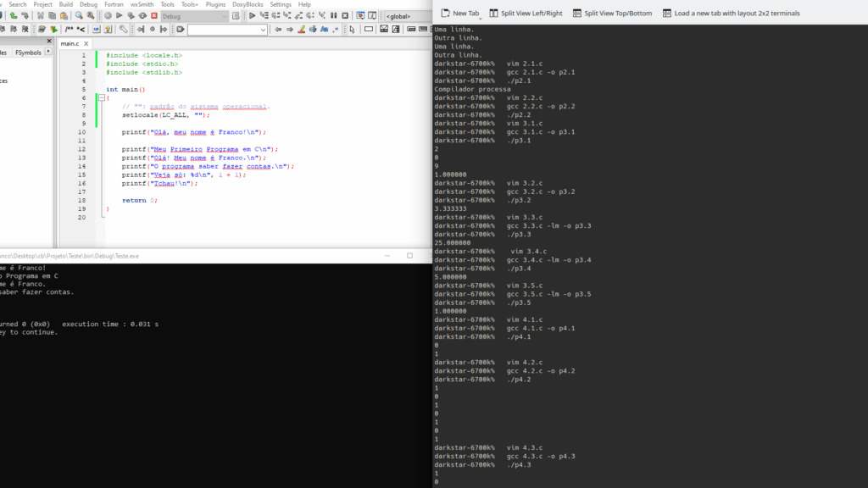
Task: Open the Search menu
Action: tap(18, 4)
